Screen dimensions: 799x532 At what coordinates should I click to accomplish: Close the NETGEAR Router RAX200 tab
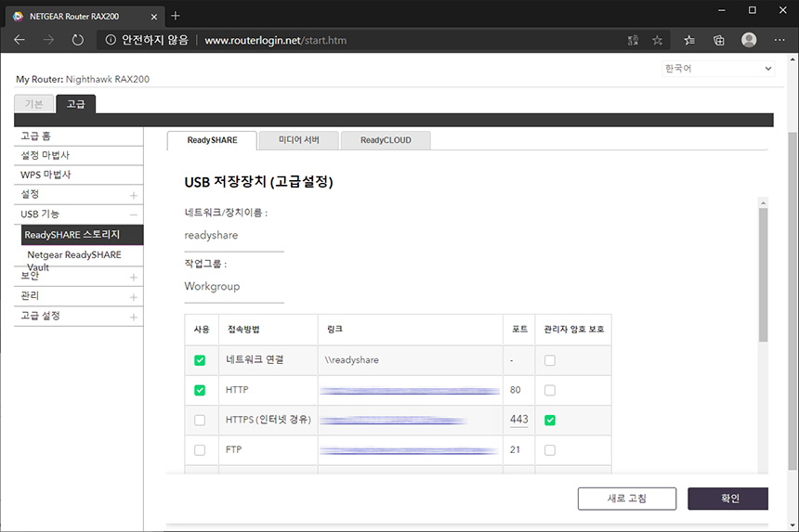click(x=154, y=17)
